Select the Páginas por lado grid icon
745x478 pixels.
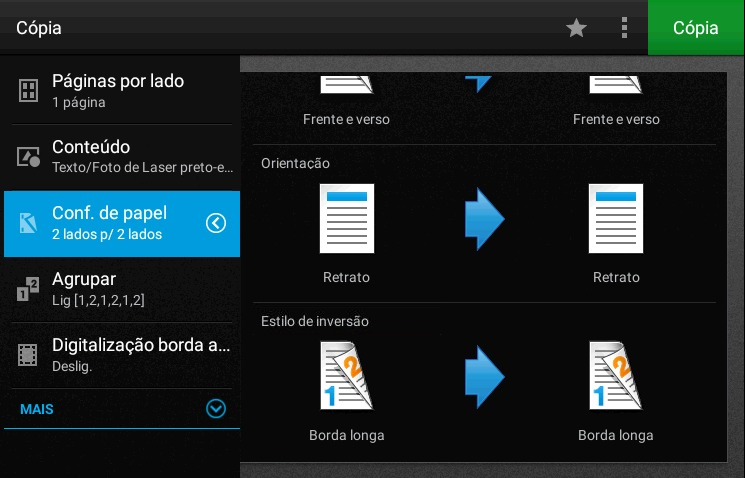pos(28,91)
